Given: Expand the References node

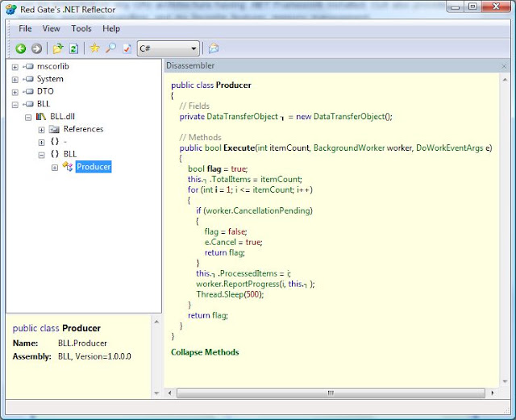Looking at the screenshot, I should point(41,130).
